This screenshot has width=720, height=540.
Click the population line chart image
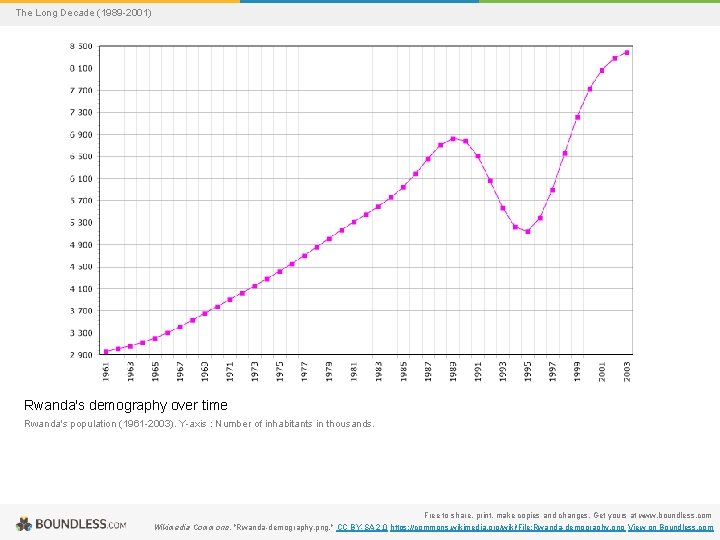point(351,213)
